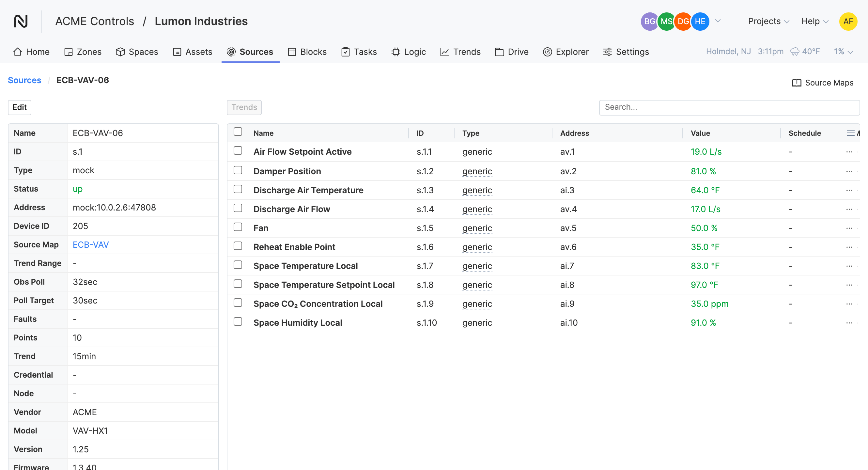Click the N logo icon
Image resolution: width=868 pixels, height=470 pixels.
pyautogui.click(x=21, y=21)
